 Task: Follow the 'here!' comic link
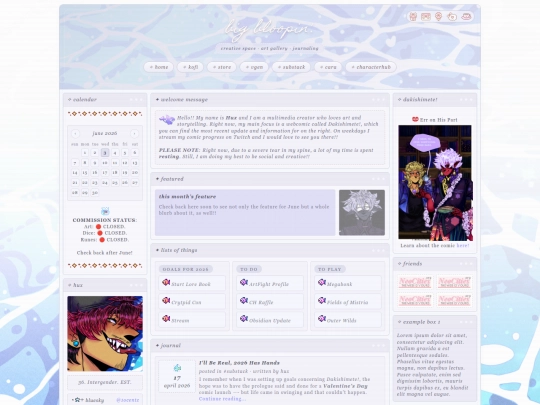[x=463, y=246]
